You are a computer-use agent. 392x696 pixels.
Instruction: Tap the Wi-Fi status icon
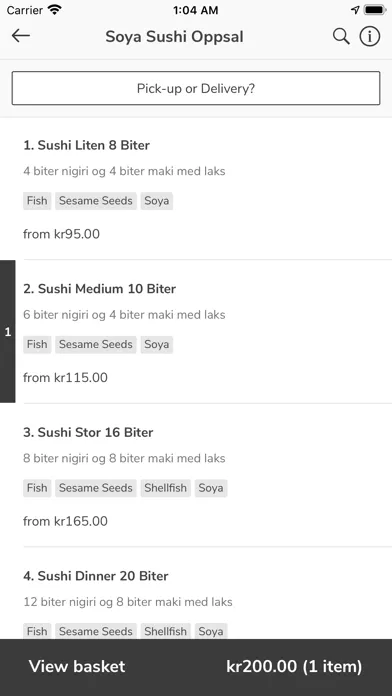pyautogui.click(x=55, y=10)
